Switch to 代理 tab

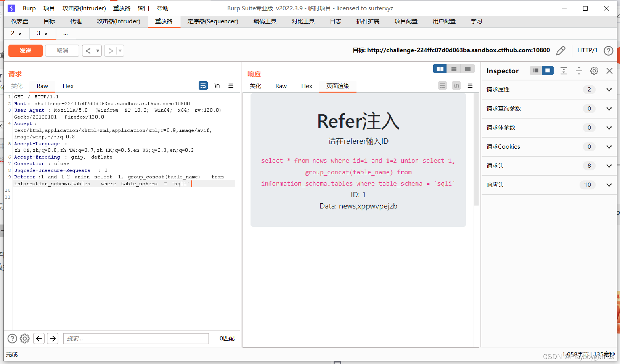[x=76, y=21]
